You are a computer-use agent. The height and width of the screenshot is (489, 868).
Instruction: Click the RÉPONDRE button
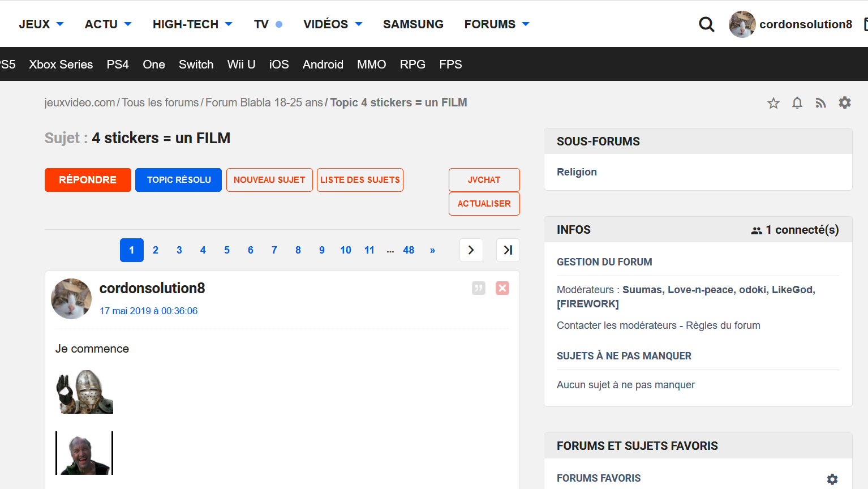point(88,180)
